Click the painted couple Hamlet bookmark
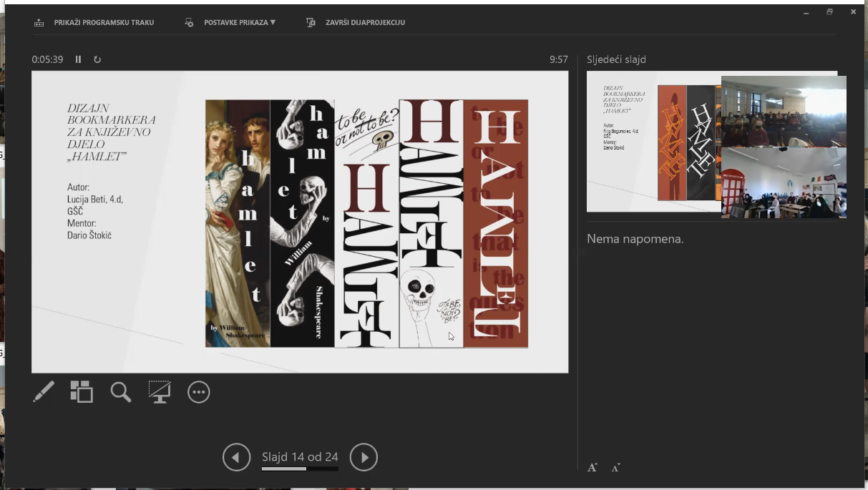 pyautogui.click(x=238, y=223)
